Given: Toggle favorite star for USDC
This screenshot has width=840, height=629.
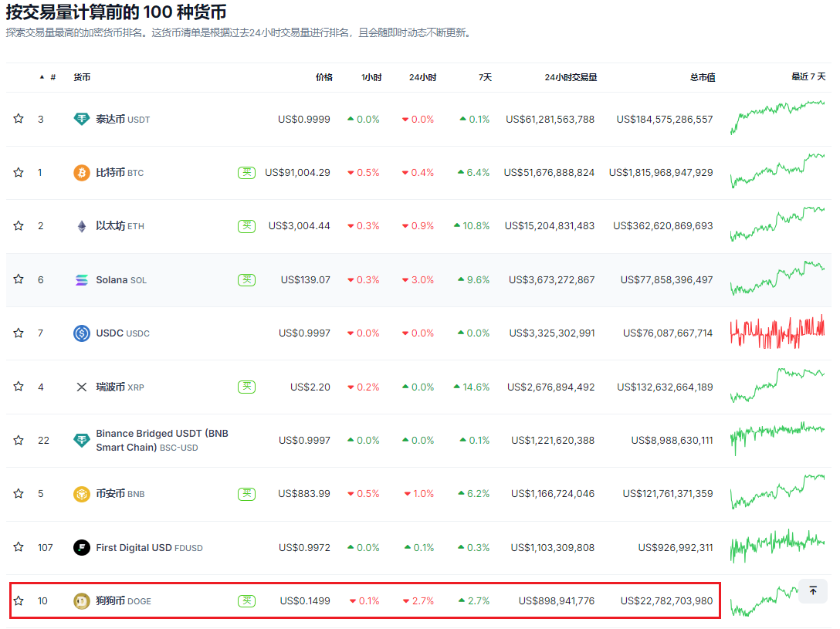Looking at the screenshot, I should click(19, 333).
